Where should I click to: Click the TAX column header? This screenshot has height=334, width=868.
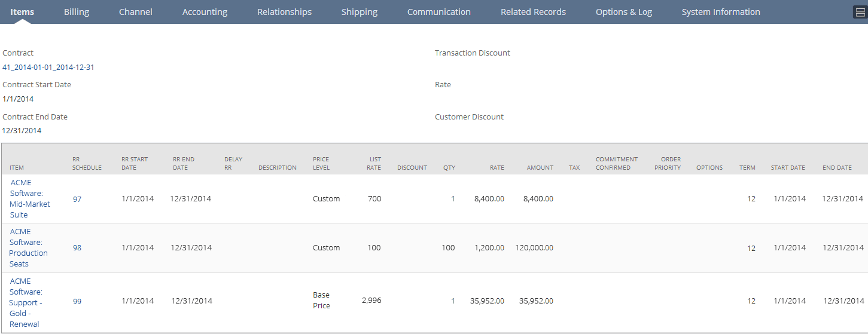[574, 168]
